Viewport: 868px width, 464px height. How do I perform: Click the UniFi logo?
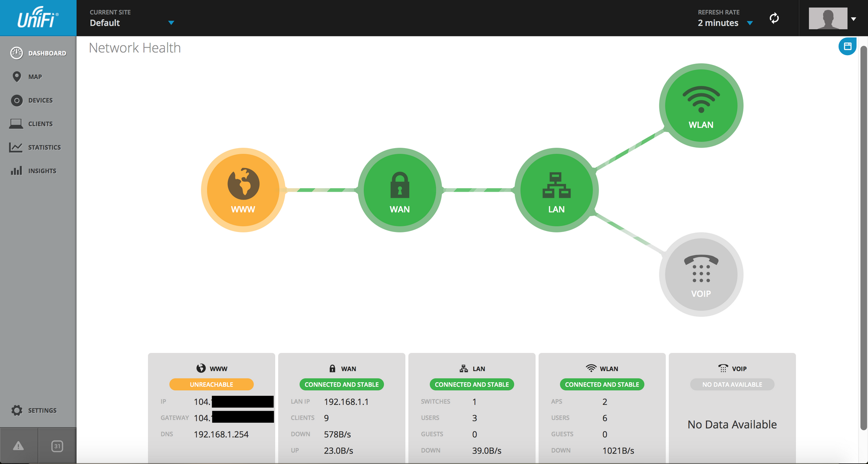tap(38, 18)
